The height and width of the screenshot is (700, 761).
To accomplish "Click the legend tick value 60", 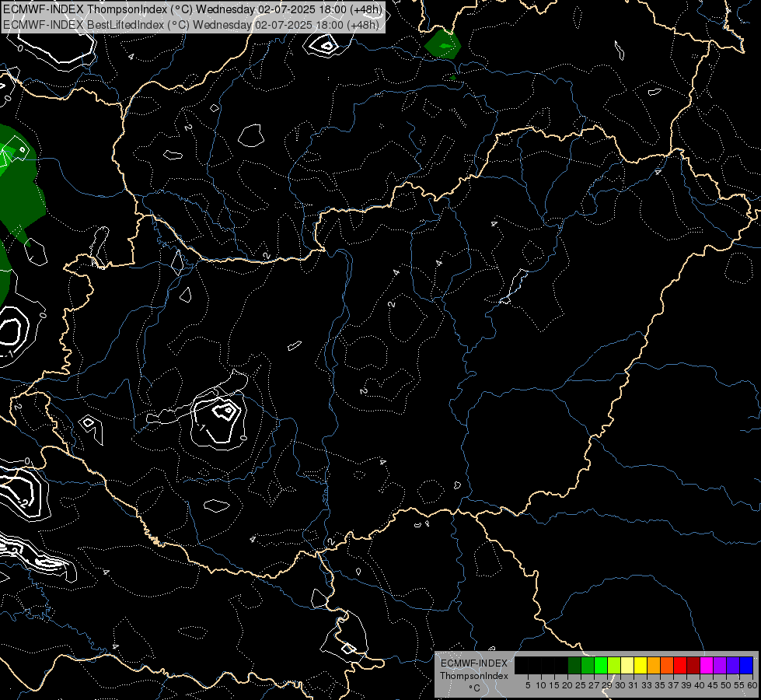I will pos(752,685).
